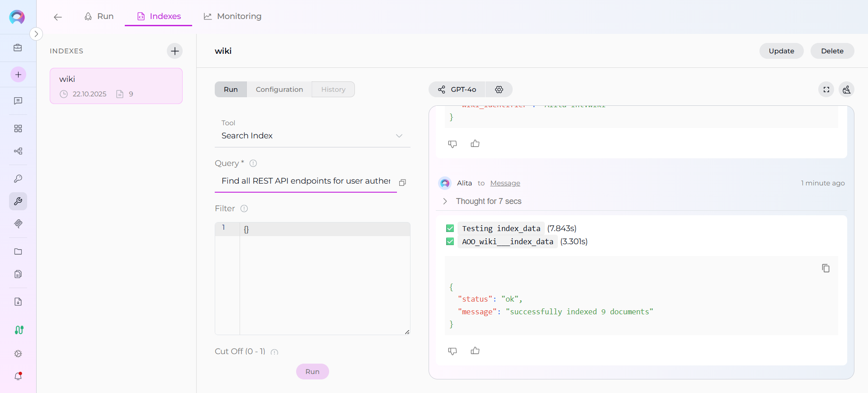868x393 pixels.
Task: Thumbs down the indexed documents response
Action: tap(452, 351)
